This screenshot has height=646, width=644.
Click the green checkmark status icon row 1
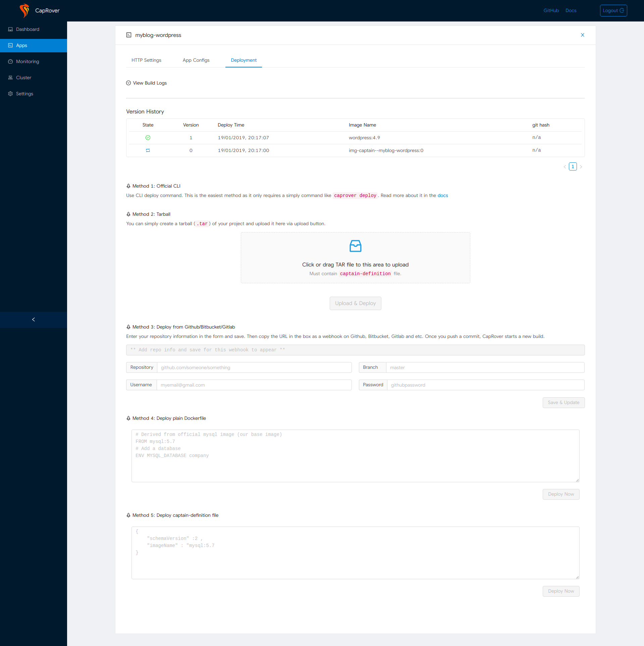[x=148, y=138]
